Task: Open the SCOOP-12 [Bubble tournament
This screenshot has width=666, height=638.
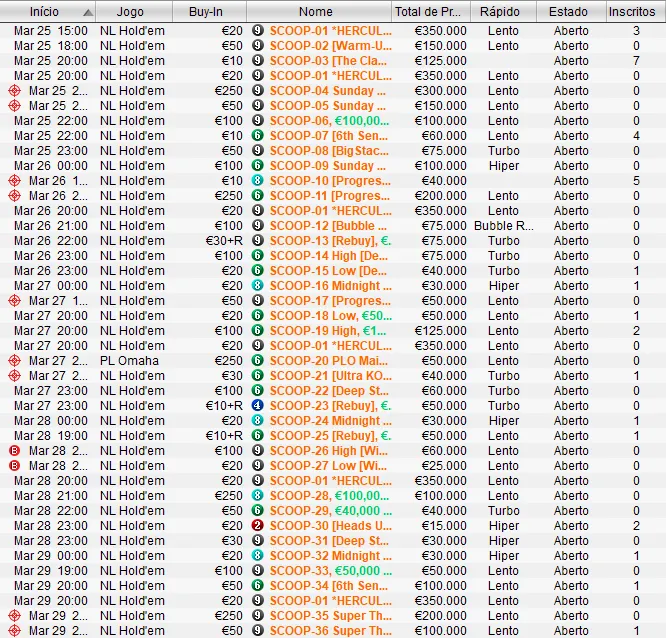Action: pos(330,226)
